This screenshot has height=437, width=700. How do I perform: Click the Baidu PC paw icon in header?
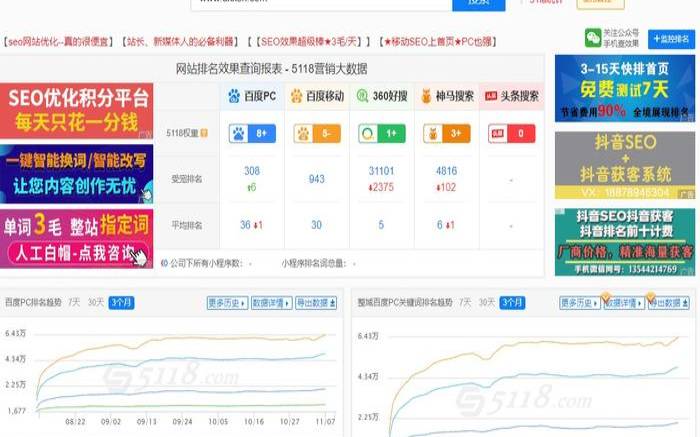[234, 96]
